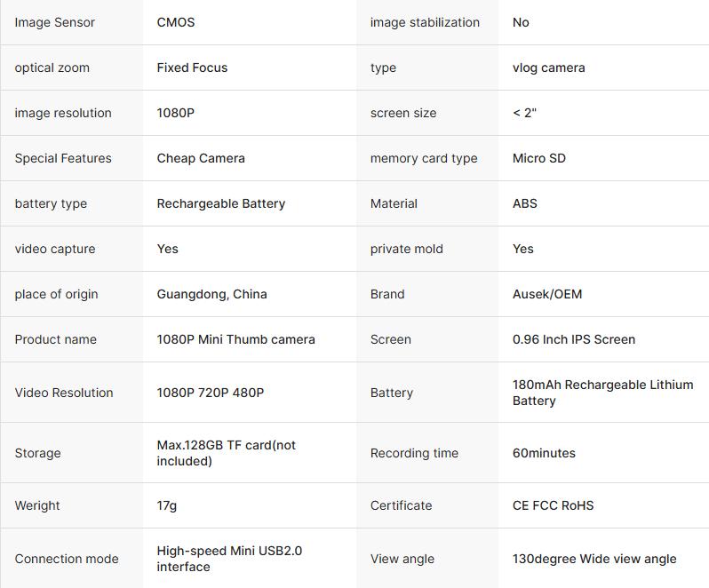Screen dimensions: 709x588
Task: Click the "Cheap Camera" special features value
Action: 201,158
